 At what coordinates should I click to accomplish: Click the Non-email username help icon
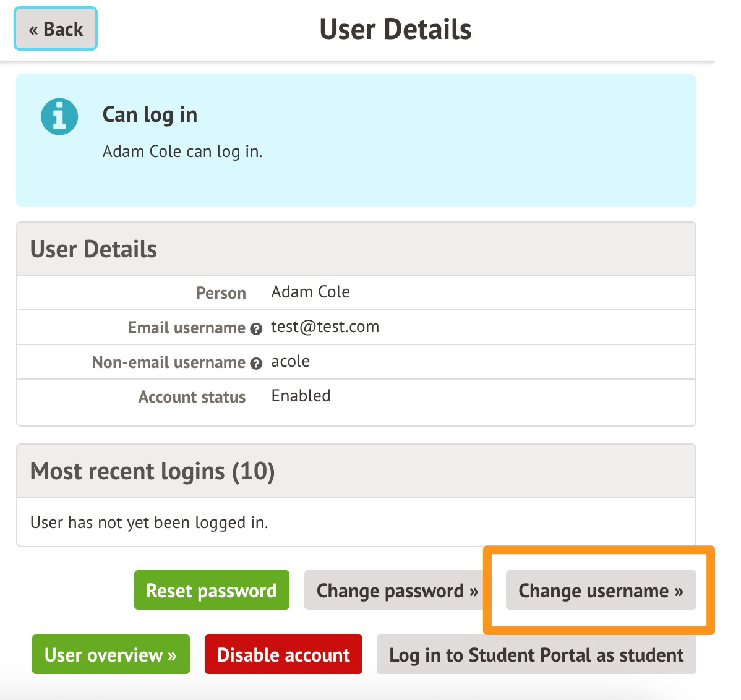[256, 363]
